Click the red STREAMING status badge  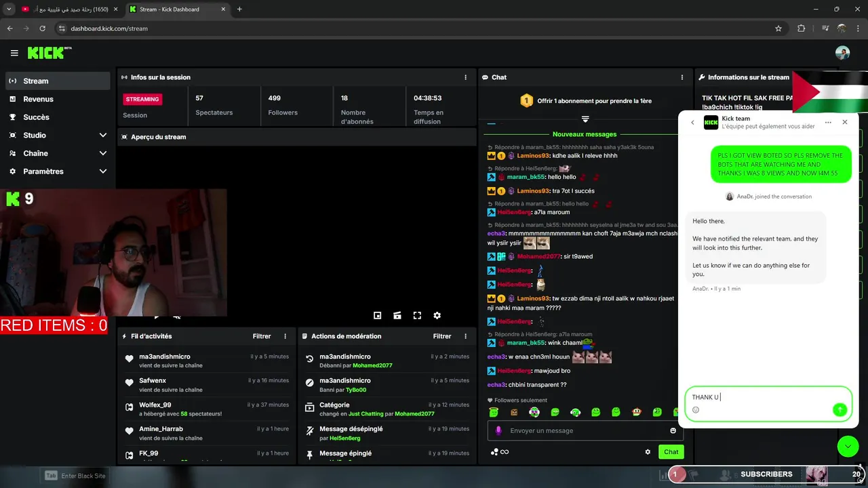142,99
